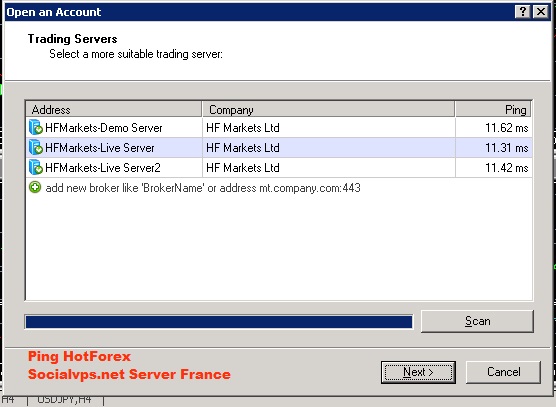Sort by the Address column header
Viewport: 556px width, 407px height.
(113, 110)
